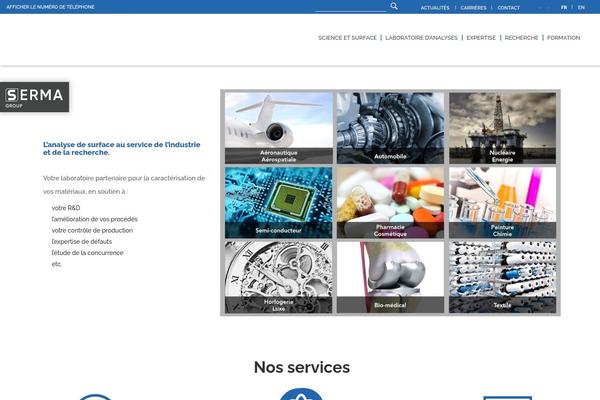This screenshot has height=400, width=600.
Task: Click the "Nos services" heading
Action: pyautogui.click(x=302, y=367)
